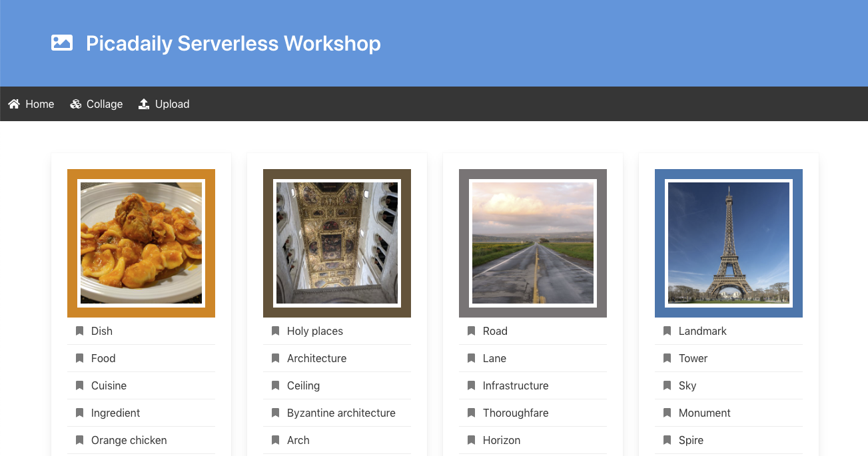This screenshot has height=456, width=868.
Task: Navigate to Home in navbar
Action: coord(39,104)
